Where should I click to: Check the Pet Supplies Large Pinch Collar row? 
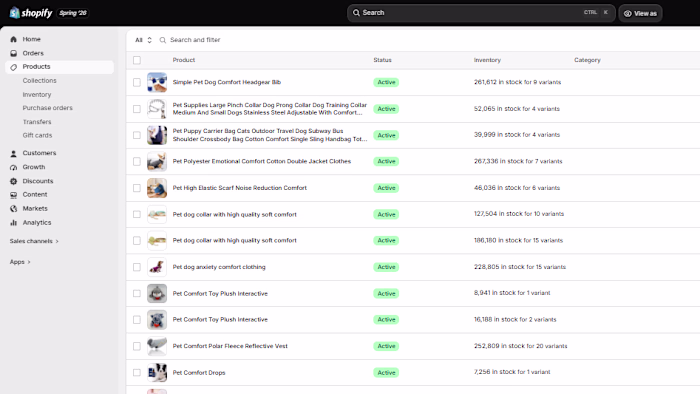click(x=137, y=109)
